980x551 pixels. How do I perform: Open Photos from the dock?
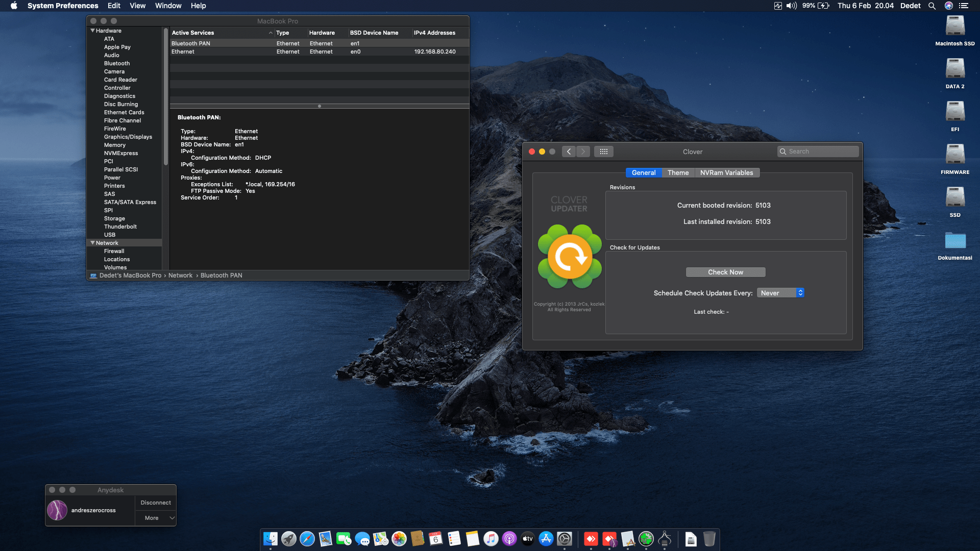tap(399, 539)
